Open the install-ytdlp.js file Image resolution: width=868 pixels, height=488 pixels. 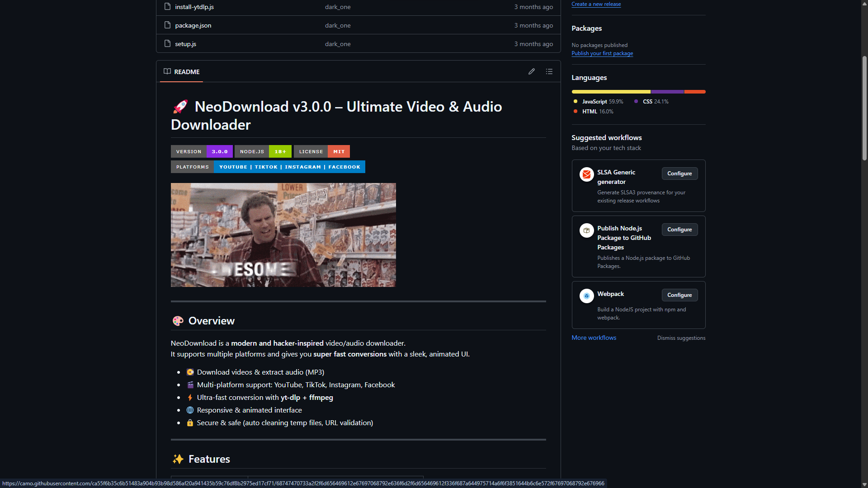point(194,7)
